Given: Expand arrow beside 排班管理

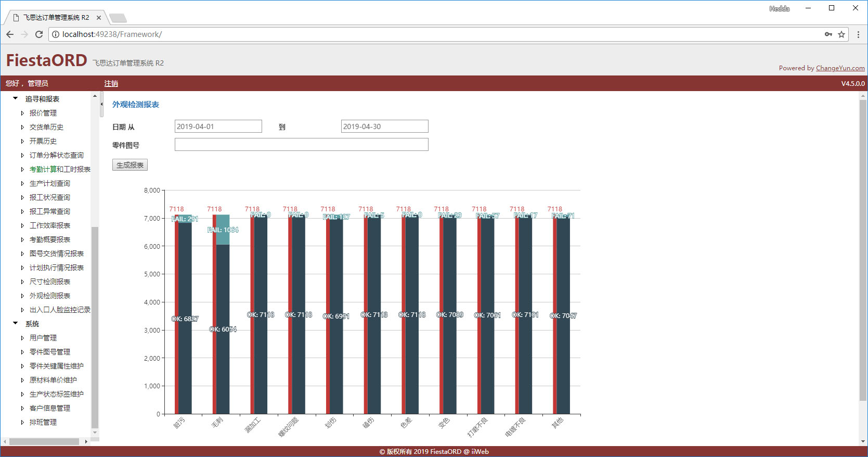Looking at the screenshot, I should pyautogui.click(x=22, y=422).
